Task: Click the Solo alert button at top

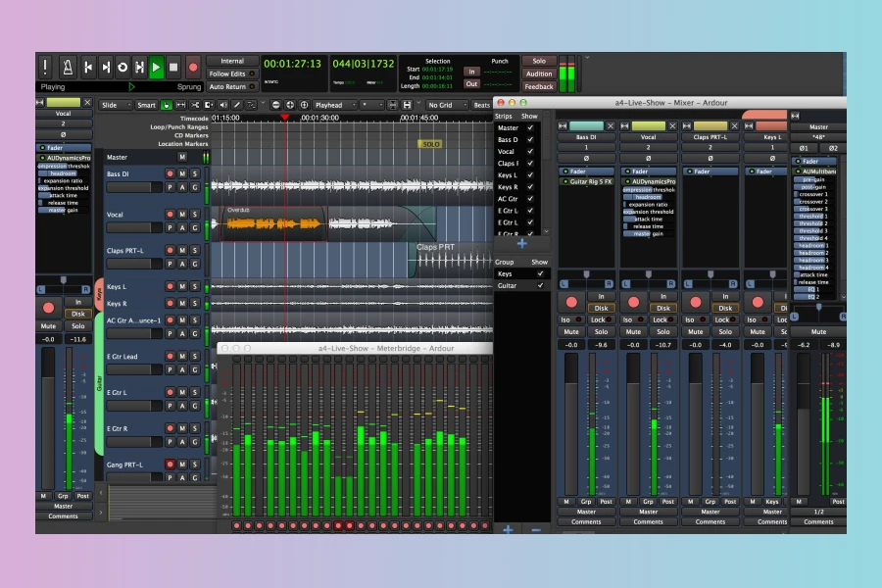Action: pos(539,61)
